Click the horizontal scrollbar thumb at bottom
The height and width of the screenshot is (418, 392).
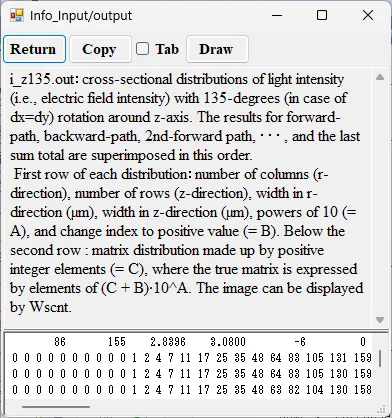pos(56,407)
